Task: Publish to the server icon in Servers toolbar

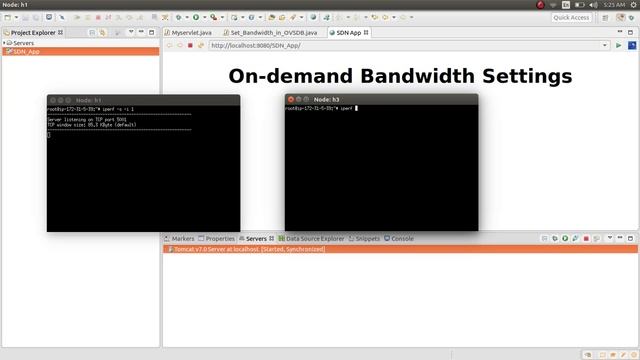Action: (x=597, y=238)
